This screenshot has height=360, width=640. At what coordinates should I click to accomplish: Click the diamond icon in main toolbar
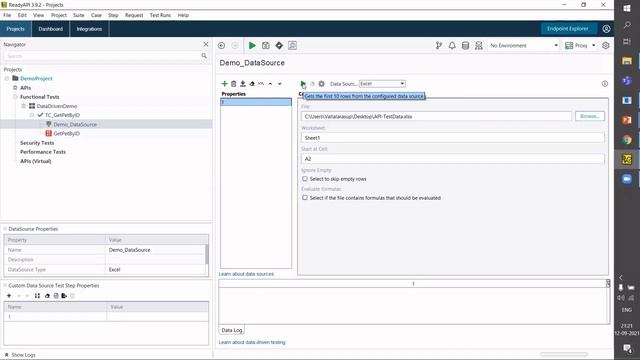click(x=279, y=45)
